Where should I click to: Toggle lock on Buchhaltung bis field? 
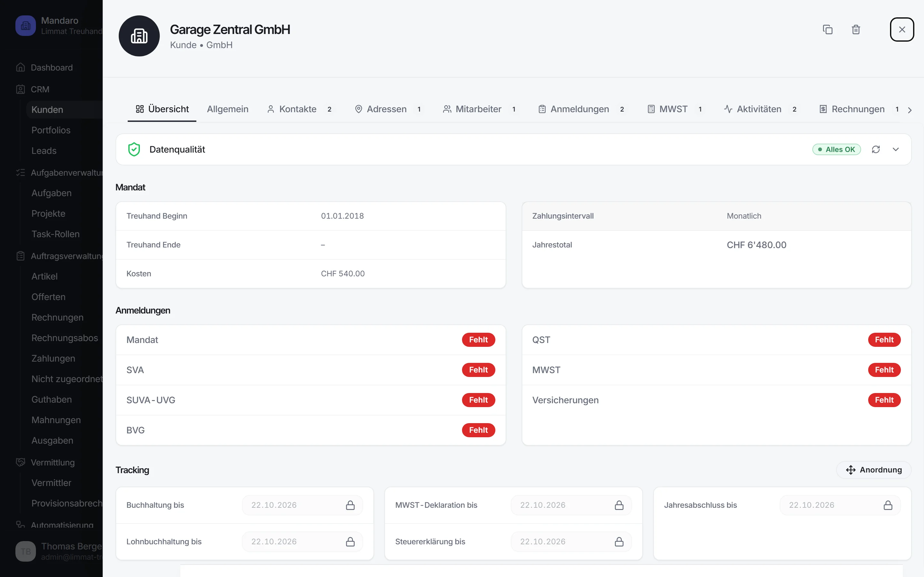350,505
